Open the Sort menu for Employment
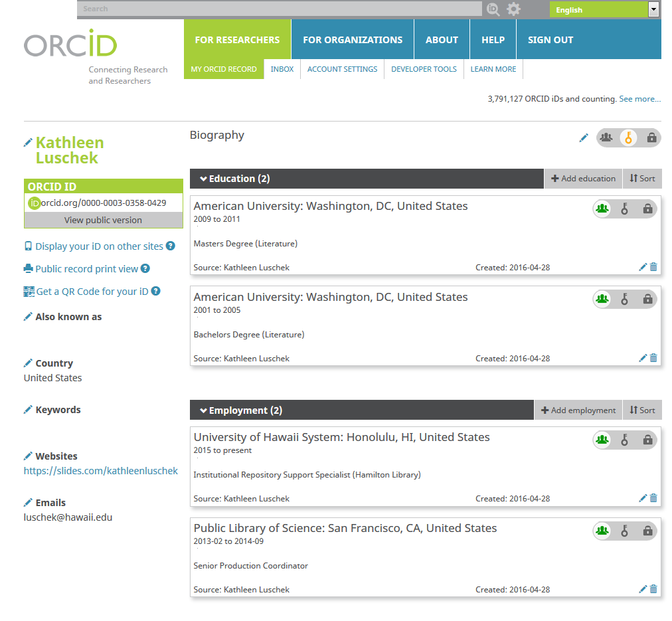The height and width of the screenshot is (621, 672). pos(642,410)
